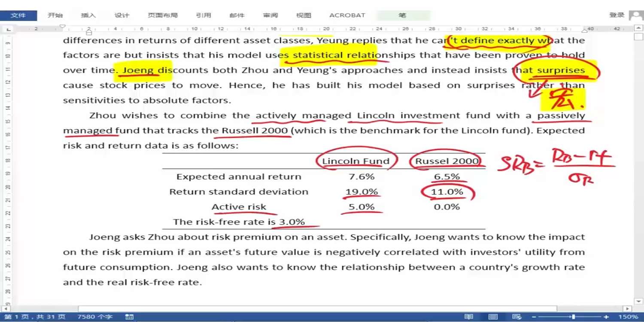
Task: Click the zoom out minus button
Action: point(534,317)
